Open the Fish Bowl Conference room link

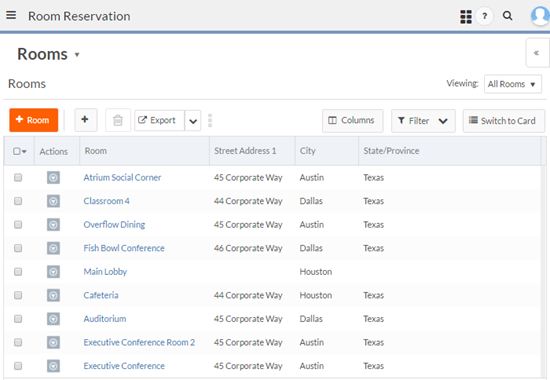tap(124, 248)
